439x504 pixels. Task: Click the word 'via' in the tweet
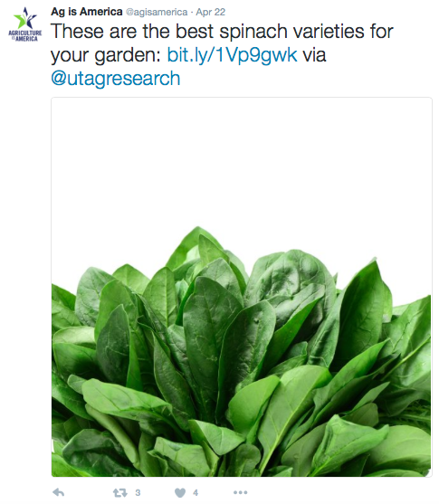tap(314, 54)
